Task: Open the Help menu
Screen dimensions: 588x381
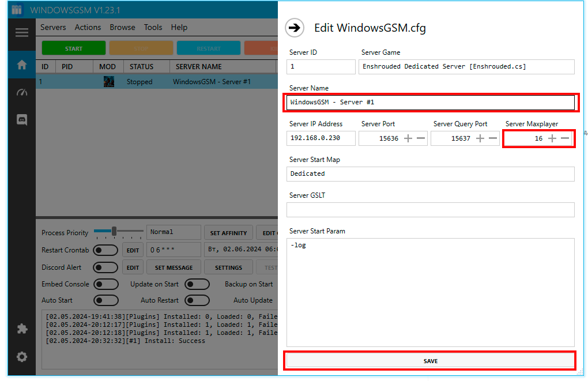Action: 179,27
